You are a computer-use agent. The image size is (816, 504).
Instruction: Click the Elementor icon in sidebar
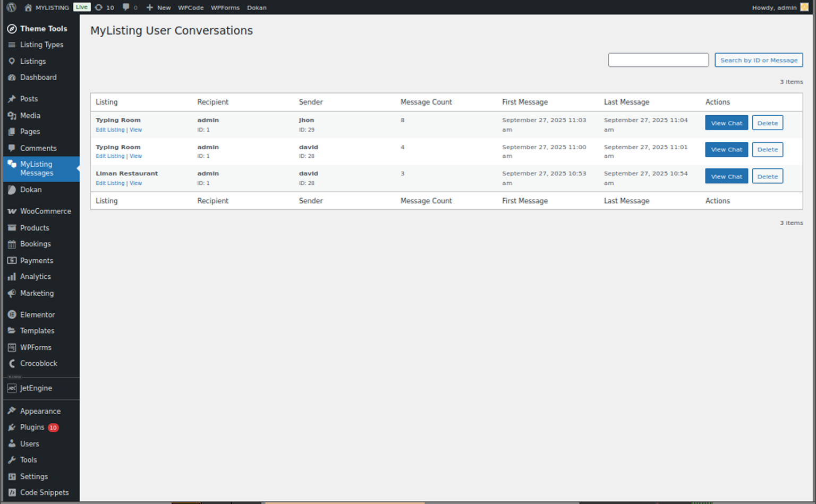12,315
